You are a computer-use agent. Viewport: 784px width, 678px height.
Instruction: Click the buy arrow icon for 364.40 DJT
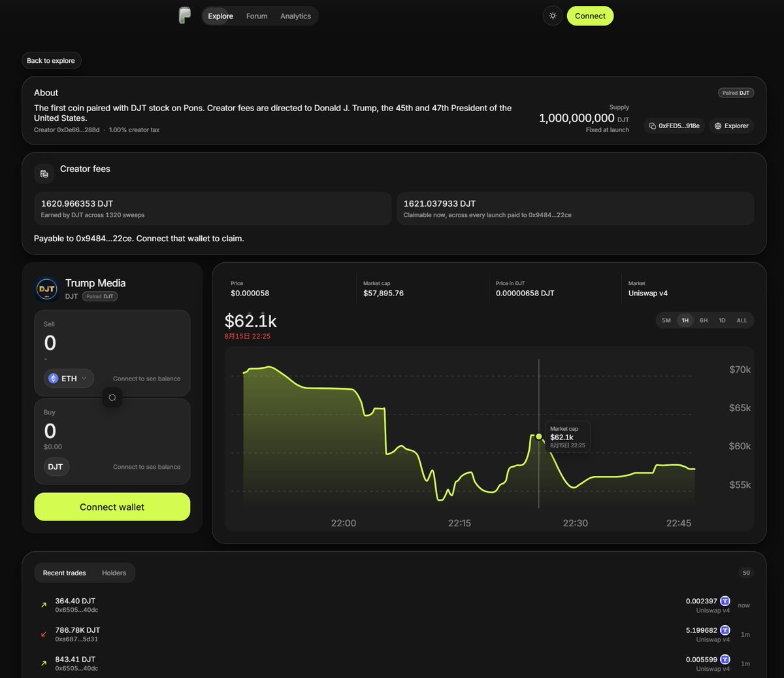point(44,605)
